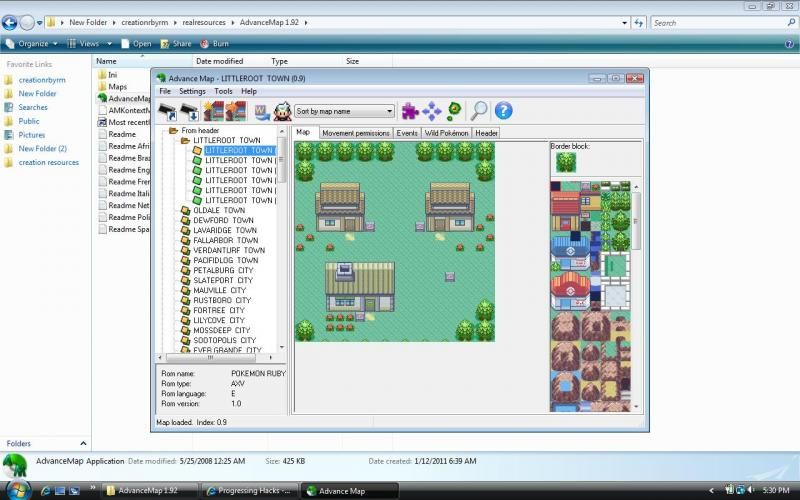Open the Settings menu
This screenshot has height=500, width=800.
[x=192, y=91]
